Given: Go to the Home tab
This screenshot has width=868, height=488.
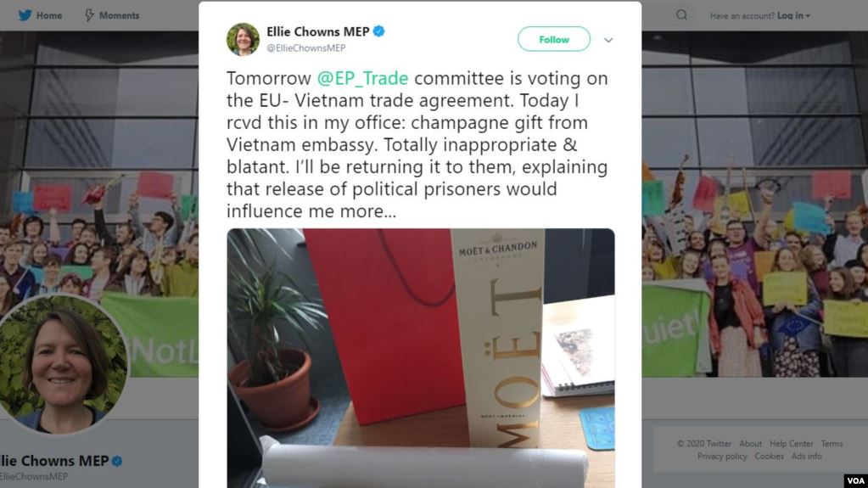Looking at the screenshot, I should tap(41, 15).
